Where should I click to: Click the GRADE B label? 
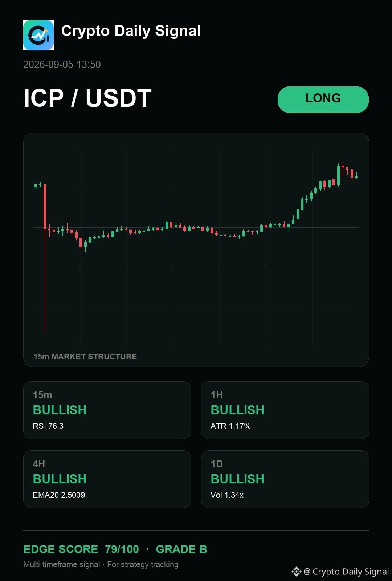181,549
